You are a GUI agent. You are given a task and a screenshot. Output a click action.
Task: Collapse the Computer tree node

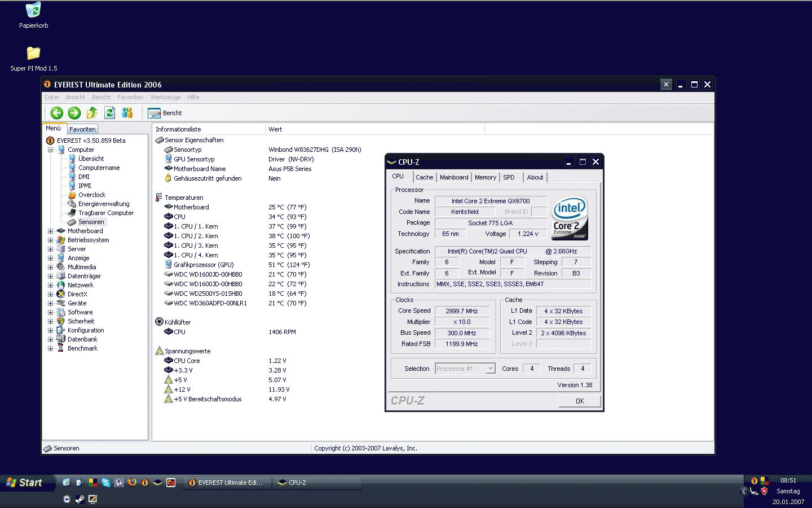(50, 150)
